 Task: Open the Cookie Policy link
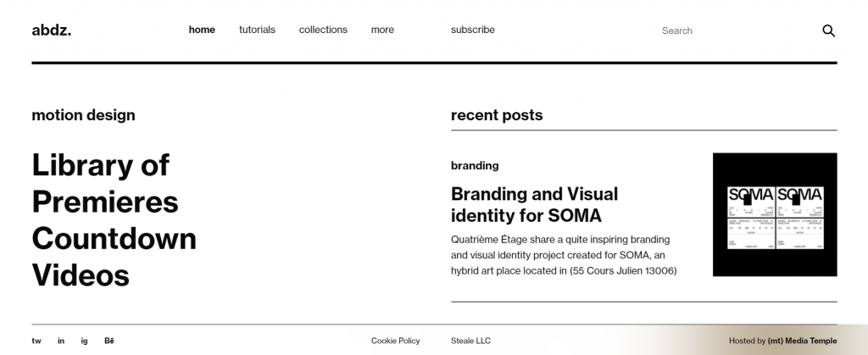tap(395, 341)
